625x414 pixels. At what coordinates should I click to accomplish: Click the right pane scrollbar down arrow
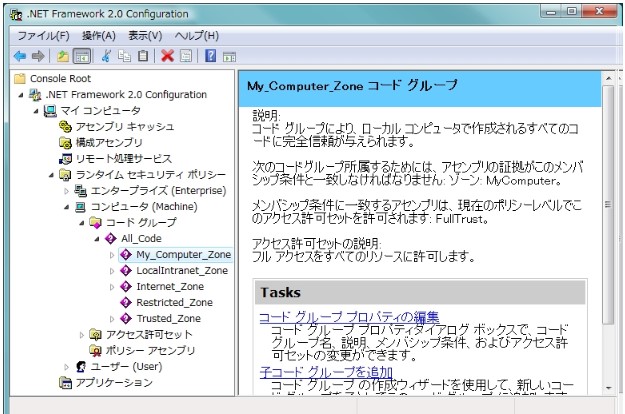click(608, 388)
